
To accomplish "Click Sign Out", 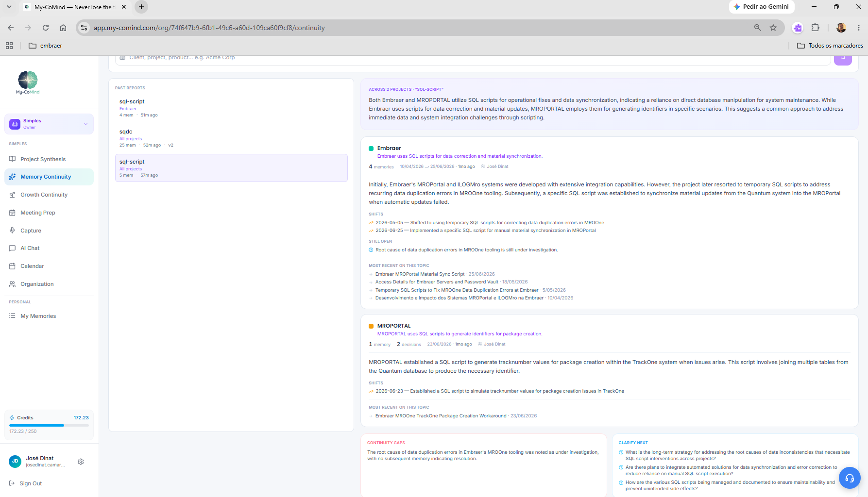I will (x=25, y=483).
